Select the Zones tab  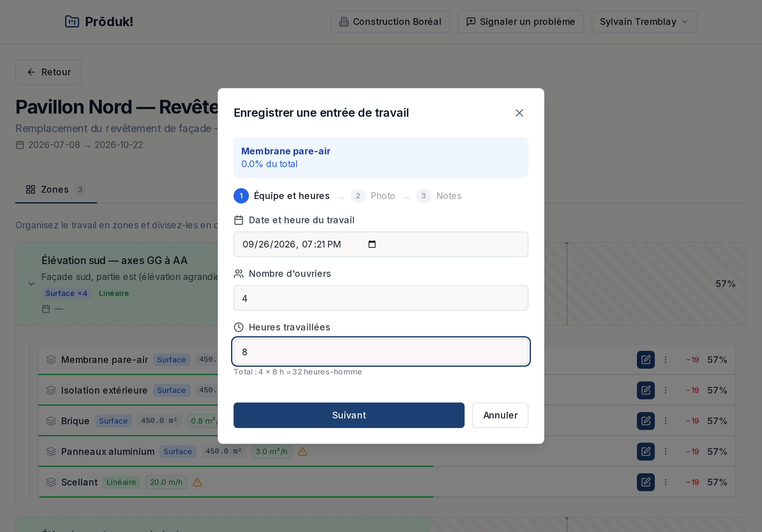[x=56, y=189]
